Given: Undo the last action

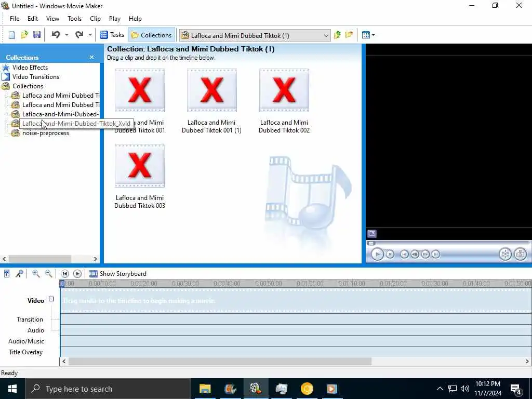Looking at the screenshot, I should [56, 35].
